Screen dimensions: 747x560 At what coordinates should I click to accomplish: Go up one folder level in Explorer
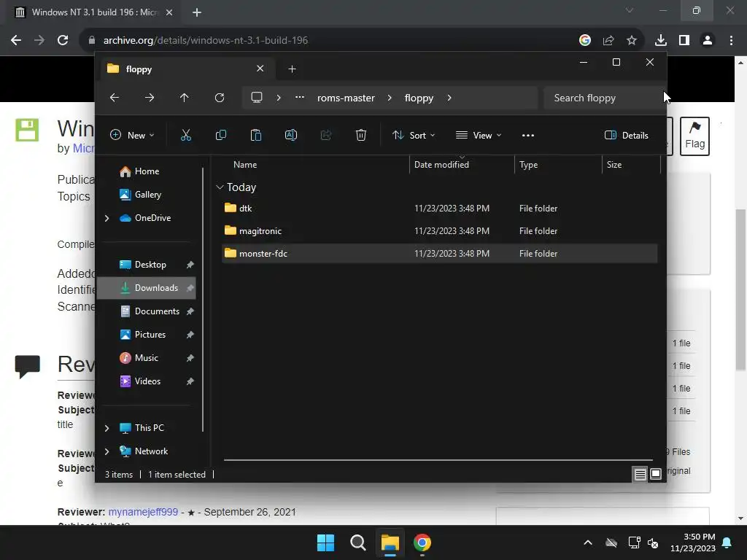tap(185, 98)
